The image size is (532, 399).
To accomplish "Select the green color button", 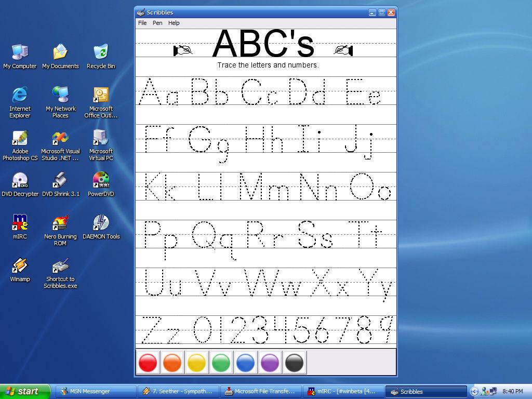I will [x=221, y=362].
